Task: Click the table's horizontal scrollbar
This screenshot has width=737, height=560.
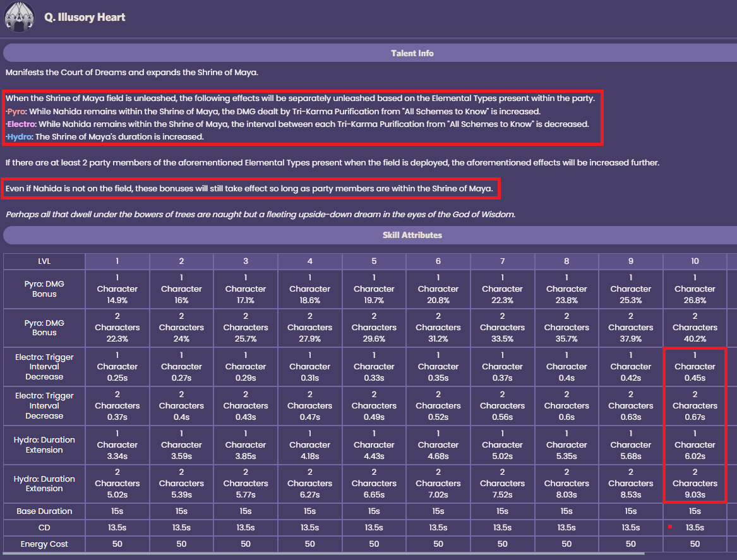Action: point(323,554)
